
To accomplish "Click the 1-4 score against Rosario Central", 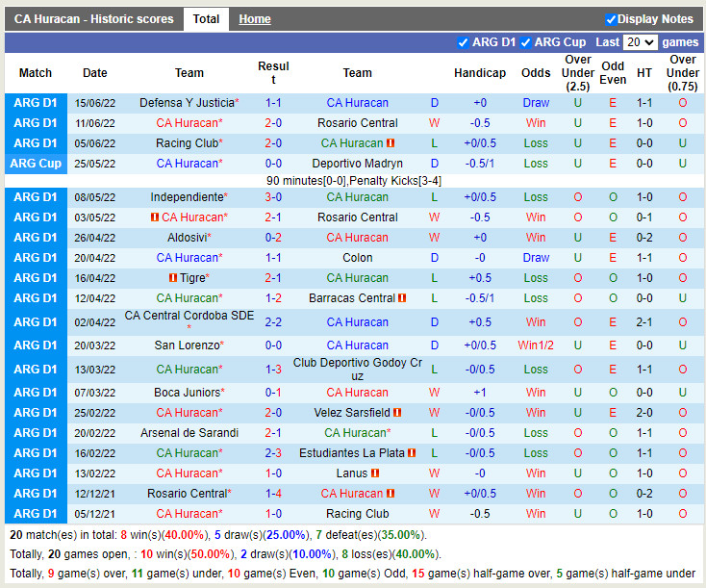I will 273,494.
